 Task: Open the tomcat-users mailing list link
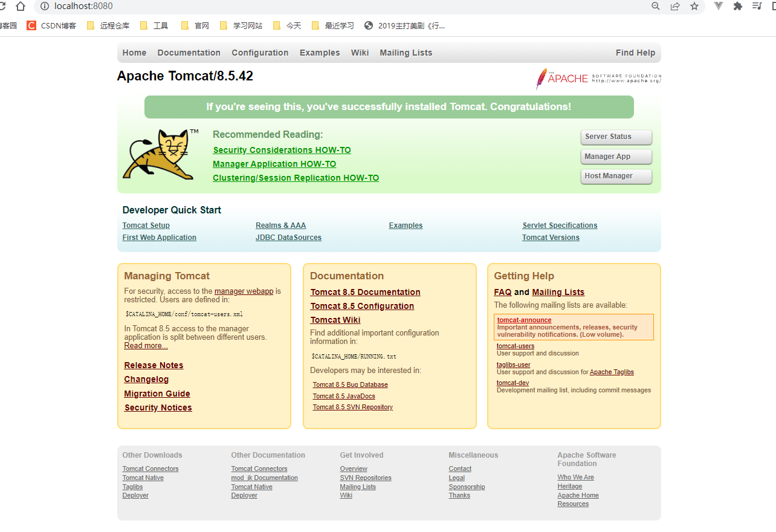pyautogui.click(x=516, y=346)
